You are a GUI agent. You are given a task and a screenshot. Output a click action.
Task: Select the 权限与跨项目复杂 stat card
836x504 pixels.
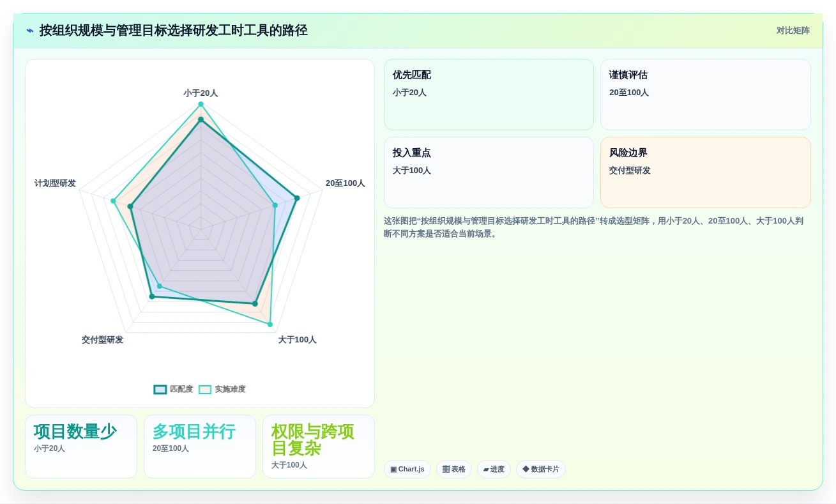(x=319, y=447)
